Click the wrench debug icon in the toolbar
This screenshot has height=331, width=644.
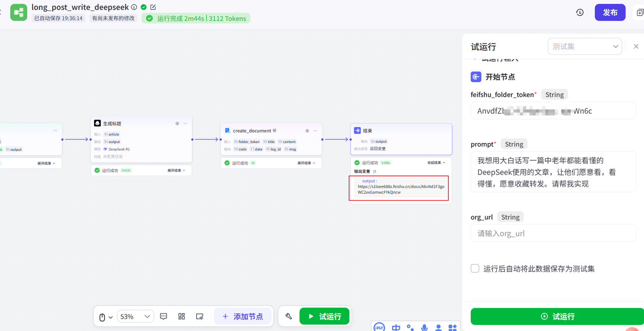click(x=289, y=316)
